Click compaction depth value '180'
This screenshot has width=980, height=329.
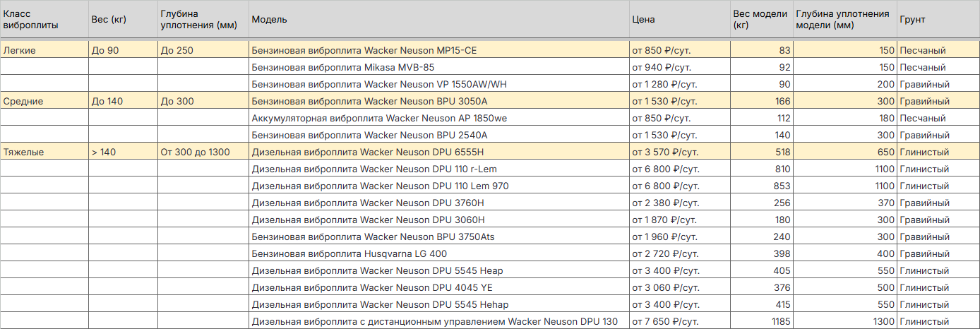coord(845,119)
